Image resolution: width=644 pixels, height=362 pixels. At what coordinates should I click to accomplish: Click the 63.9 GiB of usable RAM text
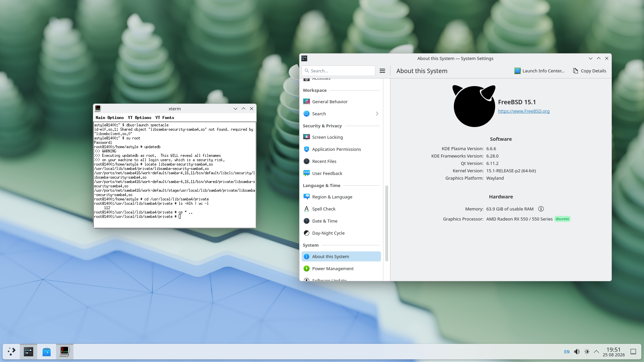point(510,209)
